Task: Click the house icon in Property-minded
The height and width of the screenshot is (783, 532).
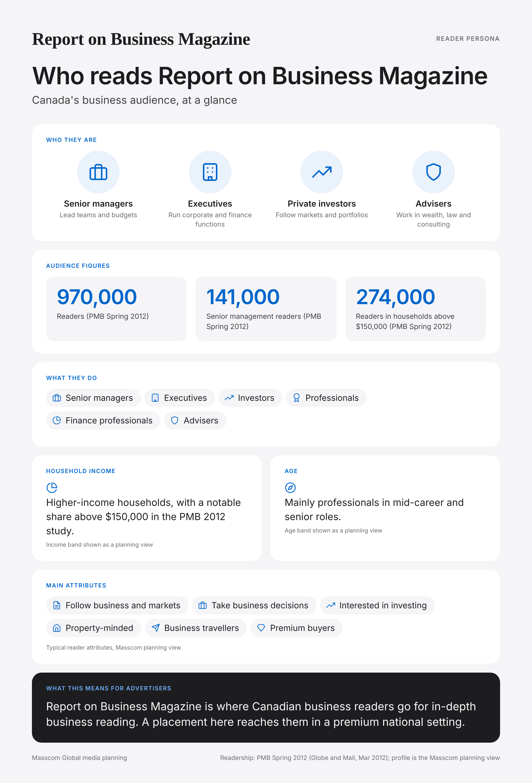Action: [x=57, y=628]
